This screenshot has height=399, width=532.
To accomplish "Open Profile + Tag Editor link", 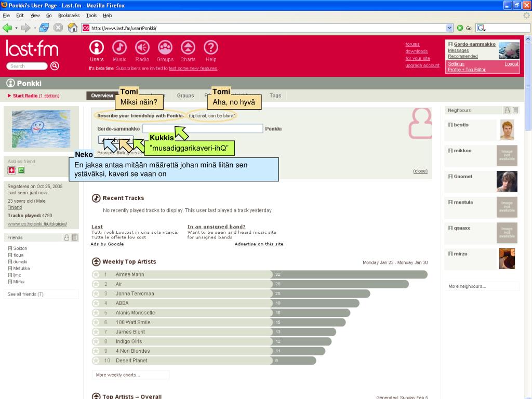I will point(467,70).
